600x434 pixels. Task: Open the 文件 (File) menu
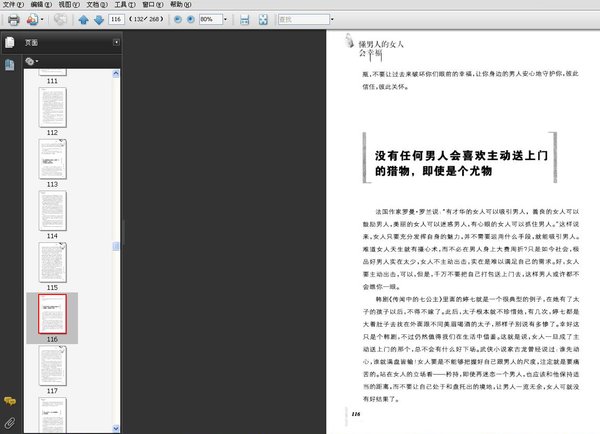coord(11,5)
